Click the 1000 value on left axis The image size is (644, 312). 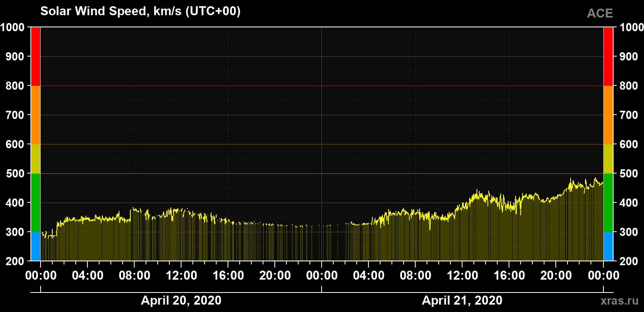click(12, 27)
